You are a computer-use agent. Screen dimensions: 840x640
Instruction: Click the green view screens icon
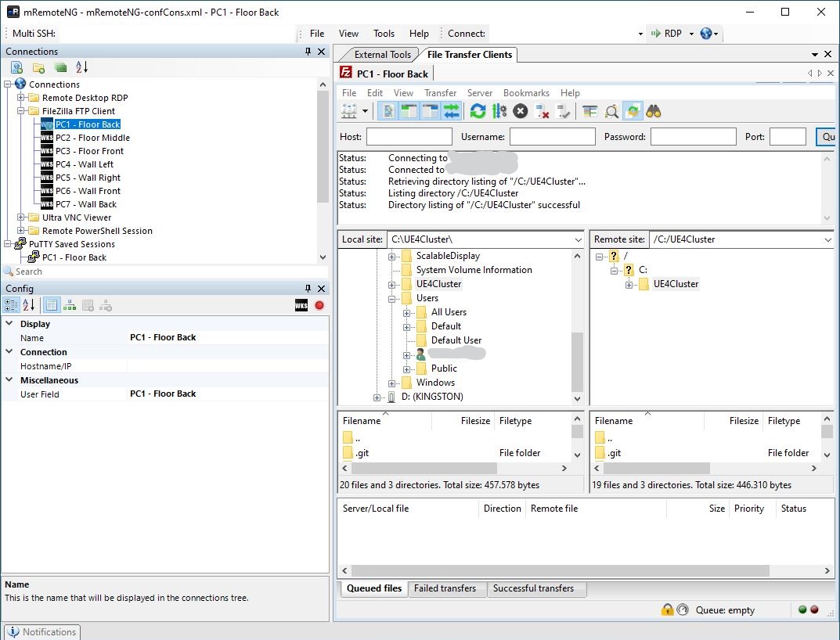[x=60, y=67]
